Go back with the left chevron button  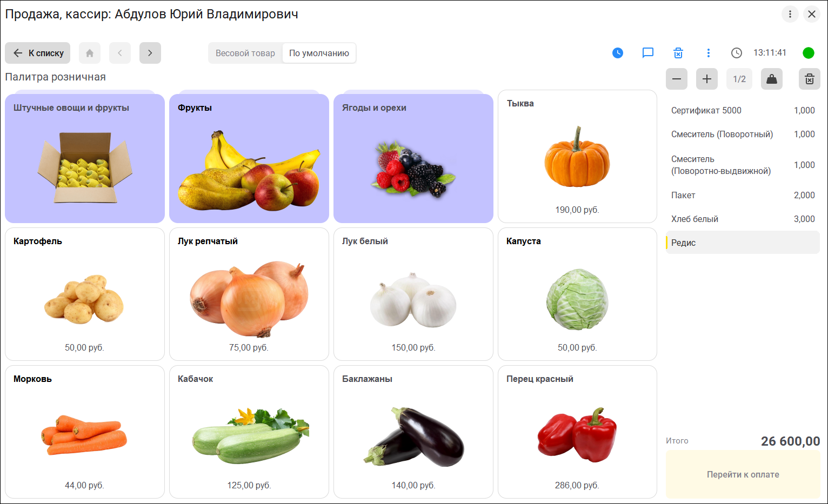120,53
